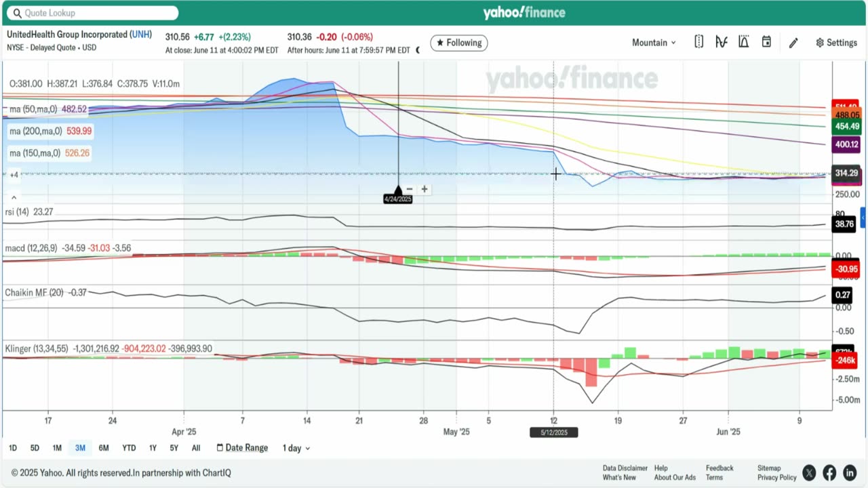
Task: Click the calendar icon beside Date Range
Action: click(220, 447)
